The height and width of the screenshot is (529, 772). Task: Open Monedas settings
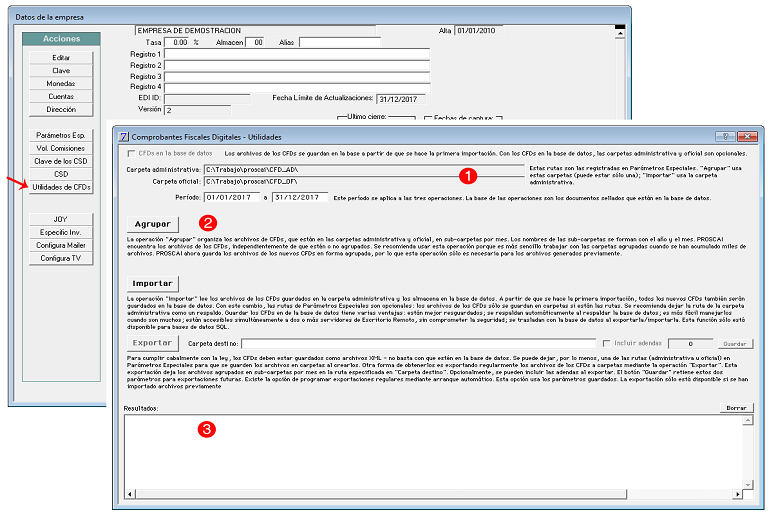point(61,83)
